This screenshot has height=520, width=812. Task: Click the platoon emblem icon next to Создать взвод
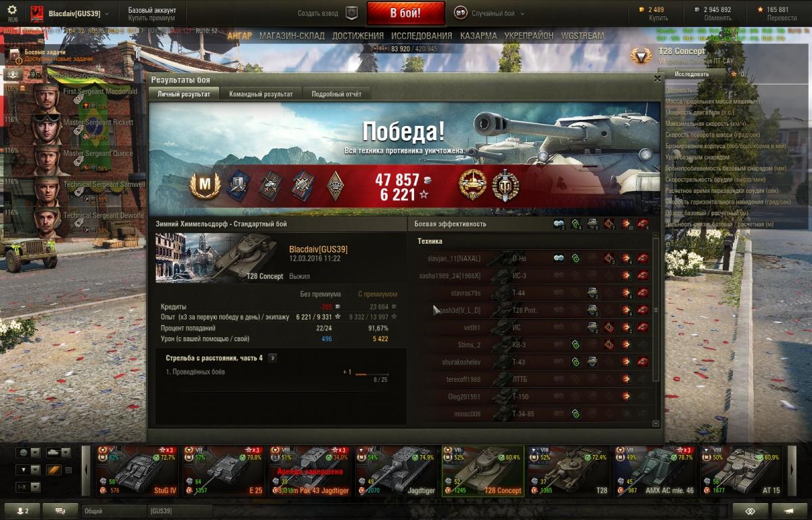pyautogui.click(x=351, y=13)
